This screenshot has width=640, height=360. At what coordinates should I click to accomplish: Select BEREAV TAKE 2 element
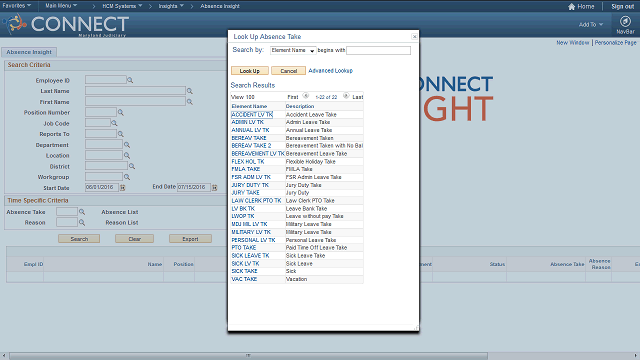[x=251, y=146]
